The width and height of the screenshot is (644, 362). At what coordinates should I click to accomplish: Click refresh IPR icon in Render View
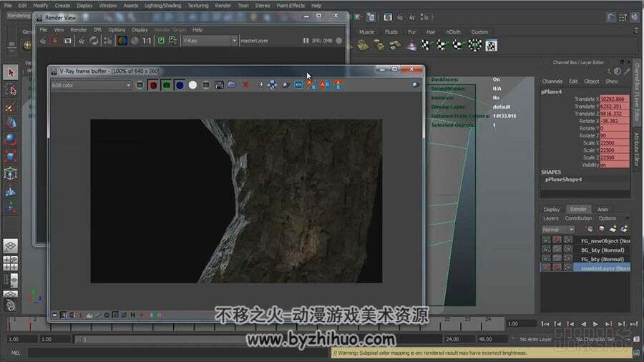click(94, 41)
